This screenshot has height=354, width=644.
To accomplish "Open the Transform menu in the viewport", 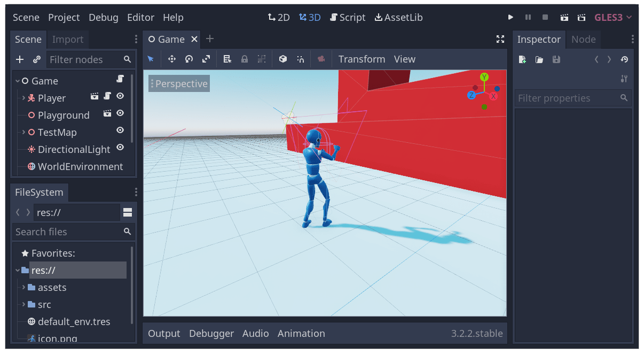I will pos(362,59).
